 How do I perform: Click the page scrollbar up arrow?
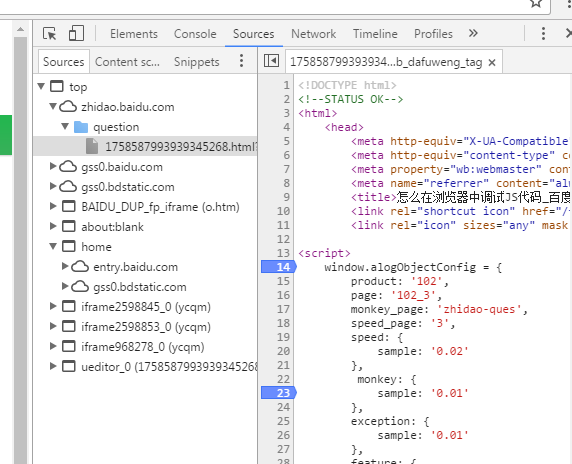(x=20, y=29)
